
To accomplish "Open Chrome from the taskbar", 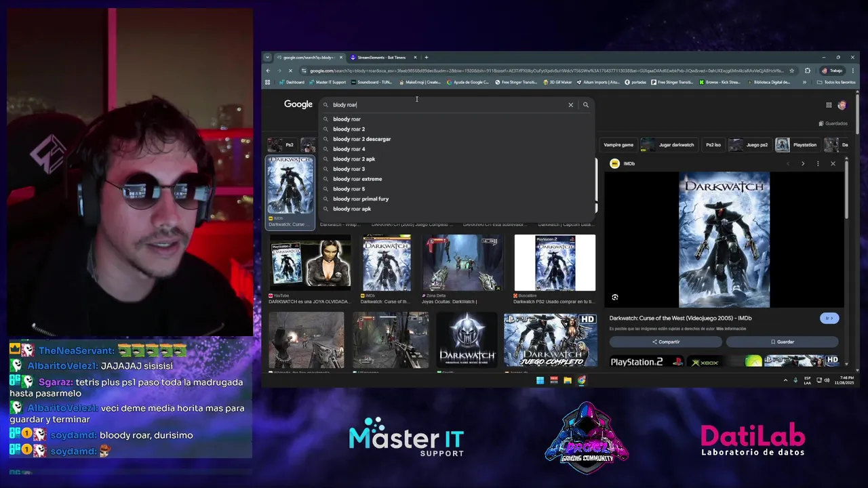I will (x=581, y=380).
